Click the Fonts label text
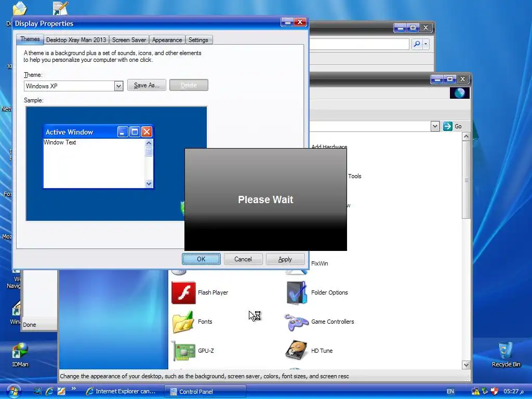The height and width of the screenshot is (399, 532). [x=205, y=322]
